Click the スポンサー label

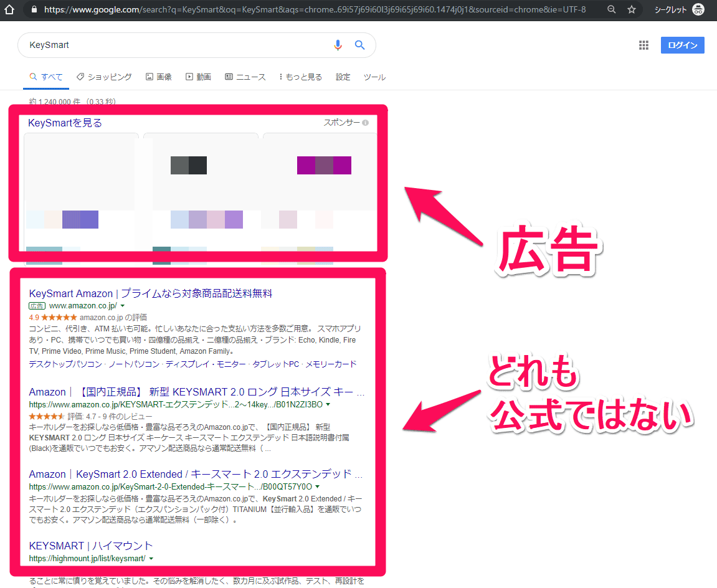pyautogui.click(x=342, y=123)
